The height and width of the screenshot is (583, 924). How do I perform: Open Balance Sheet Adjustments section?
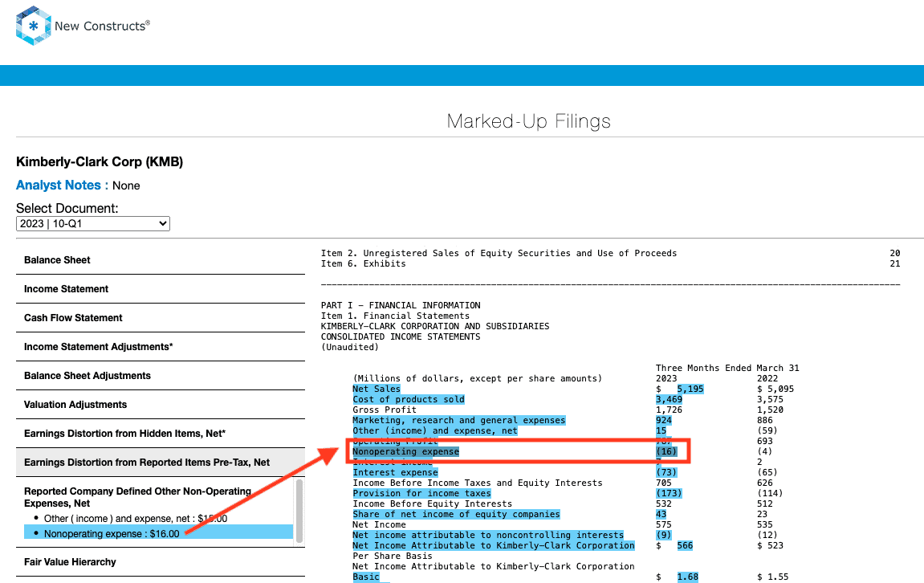click(x=88, y=376)
